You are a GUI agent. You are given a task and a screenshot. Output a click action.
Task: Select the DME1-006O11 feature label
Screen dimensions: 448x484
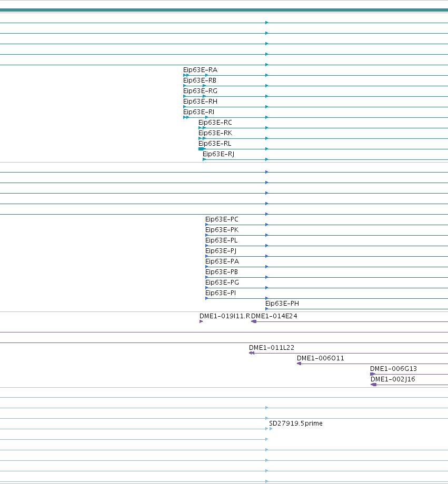point(321,358)
